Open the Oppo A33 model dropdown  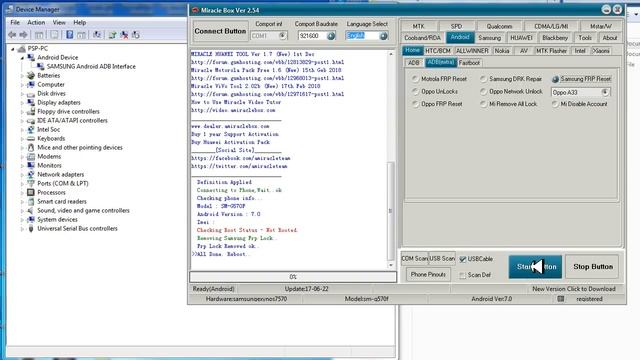[x=605, y=92]
